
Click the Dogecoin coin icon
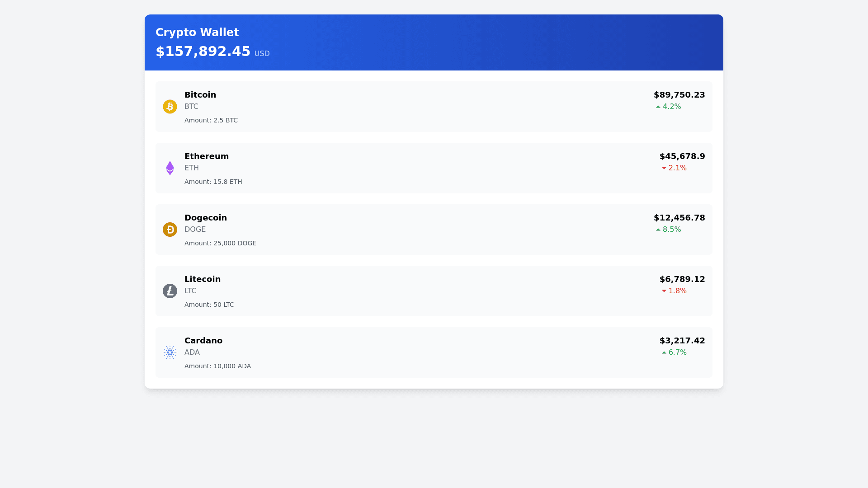click(170, 230)
